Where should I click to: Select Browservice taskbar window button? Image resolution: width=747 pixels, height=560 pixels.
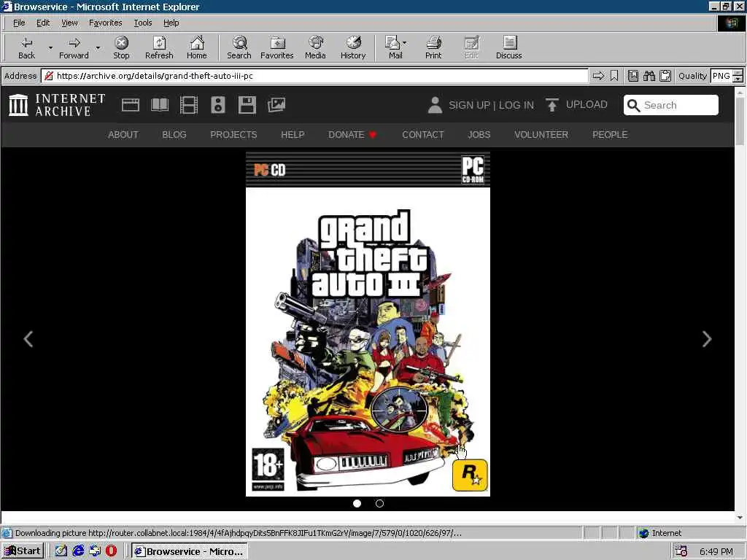189,551
